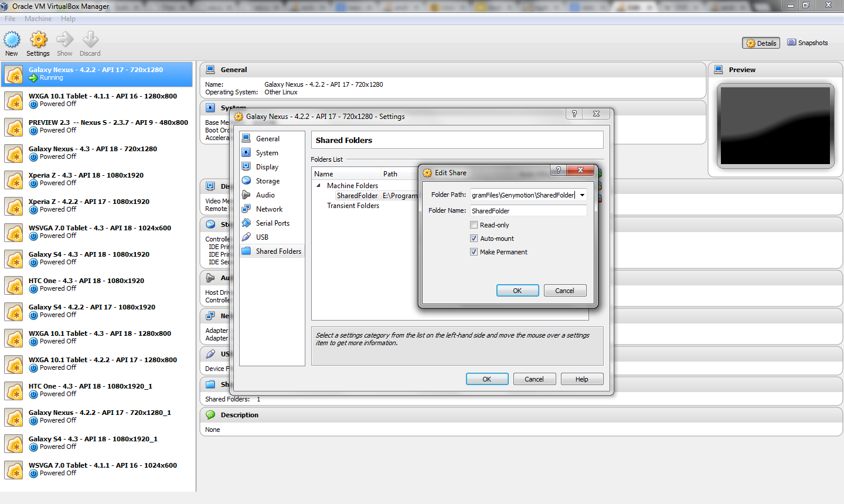Viewport: 844px width, 504px height.
Task: Select the Network category icon in Settings
Action: click(x=247, y=209)
